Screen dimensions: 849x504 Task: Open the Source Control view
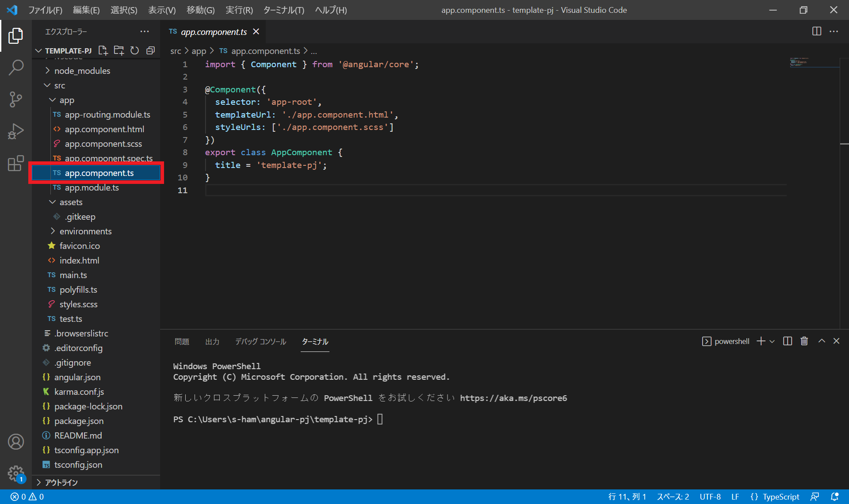coord(16,99)
